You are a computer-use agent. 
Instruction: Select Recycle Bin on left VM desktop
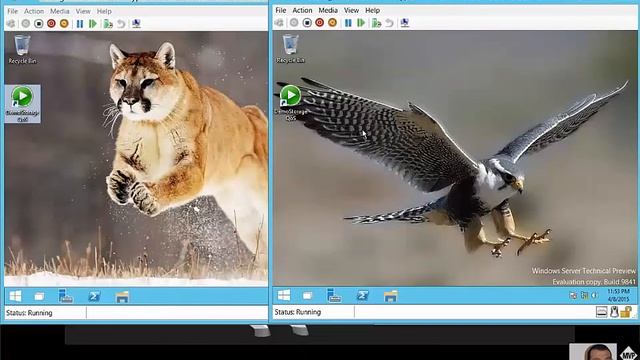(x=22, y=49)
